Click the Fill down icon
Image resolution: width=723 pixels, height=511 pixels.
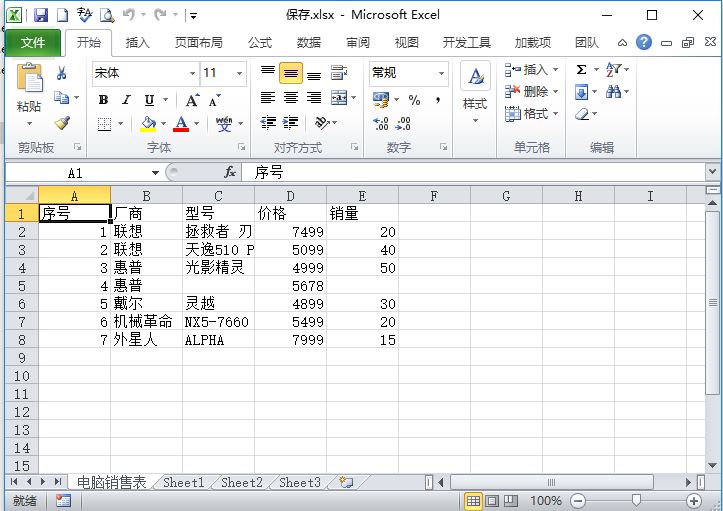pos(581,92)
